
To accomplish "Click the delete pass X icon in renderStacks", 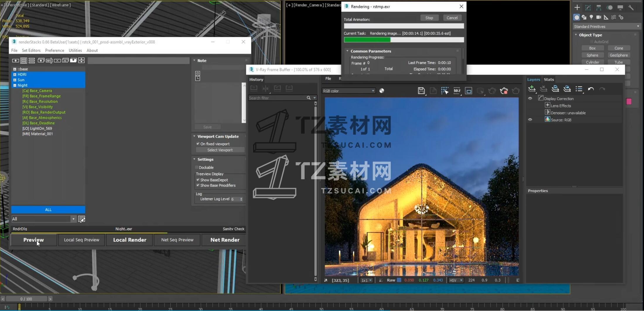I will (x=57, y=60).
